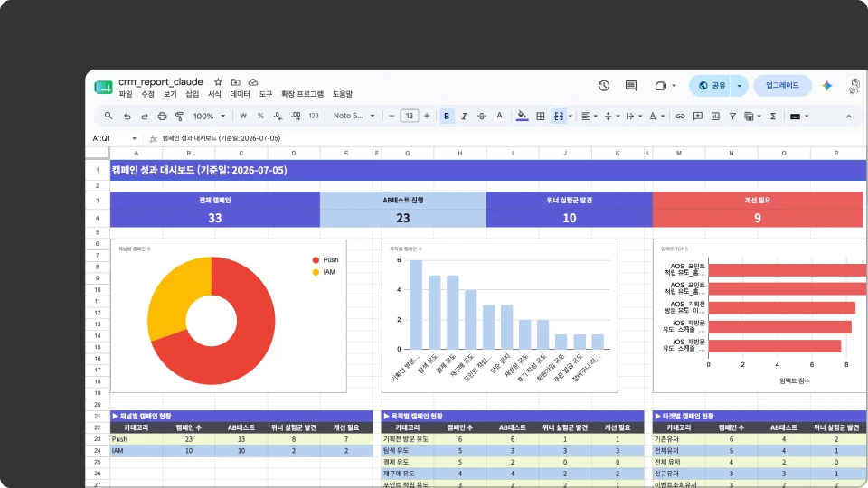The height and width of the screenshot is (488, 868).
Task: Collapse the toolbar with the chevron
Action: [849, 117]
